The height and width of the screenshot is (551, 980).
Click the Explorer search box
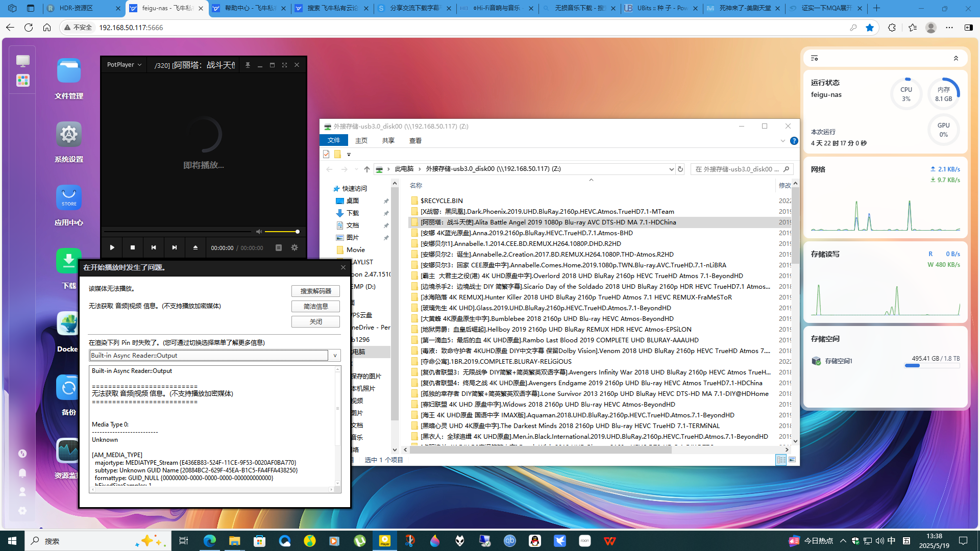[x=742, y=169]
